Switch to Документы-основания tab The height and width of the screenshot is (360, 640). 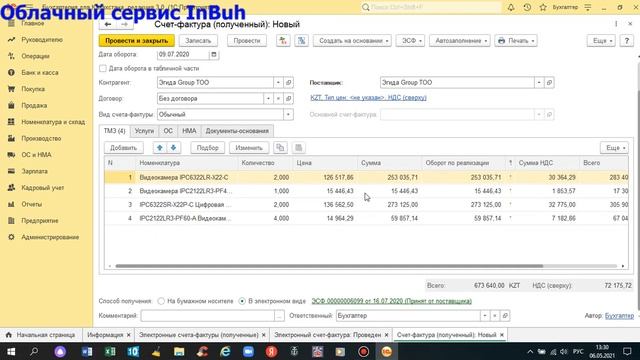tap(237, 131)
